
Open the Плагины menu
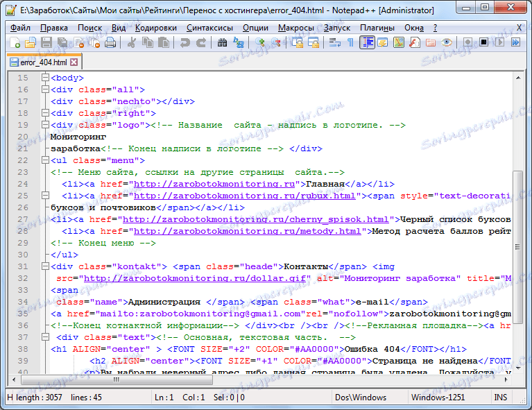(x=377, y=28)
